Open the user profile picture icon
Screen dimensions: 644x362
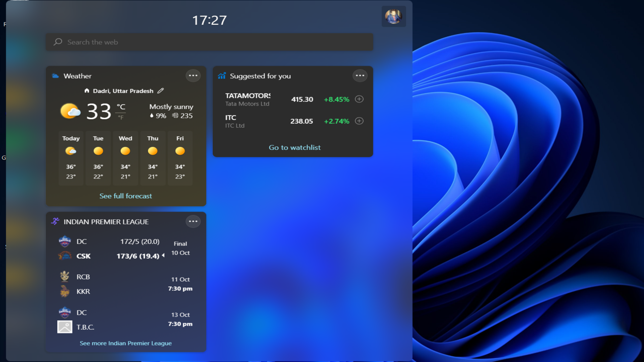(x=393, y=17)
